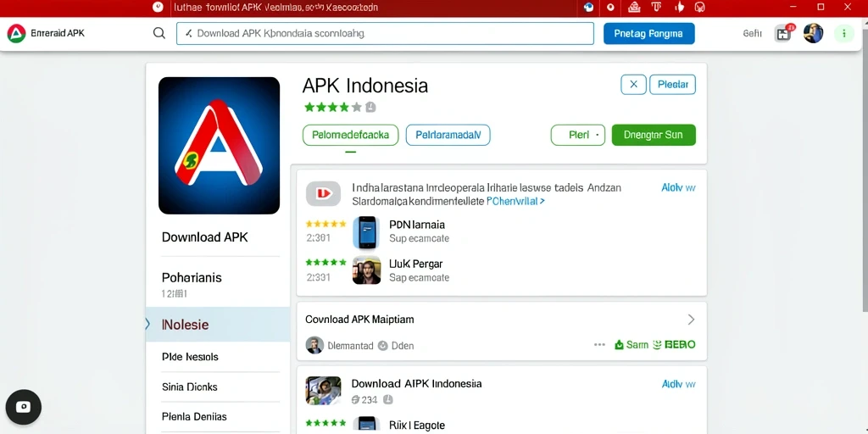Click the Dlemantad author avatar
868x434 pixels.
(x=314, y=345)
